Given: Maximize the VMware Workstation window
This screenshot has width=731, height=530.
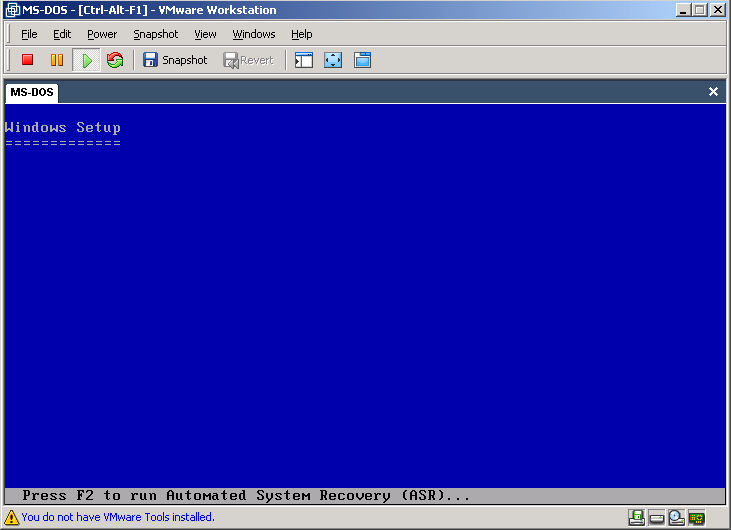Looking at the screenshot, I should tap(700, 10).
